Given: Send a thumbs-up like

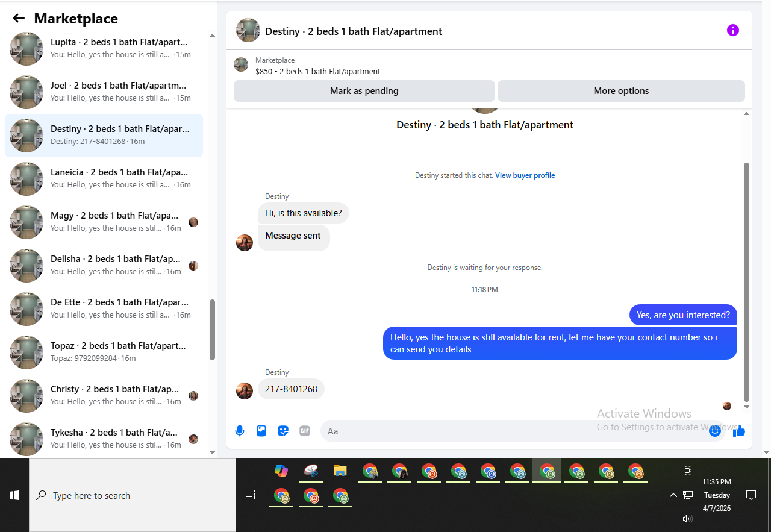Looking at the screenshot, I should (740, 431).
